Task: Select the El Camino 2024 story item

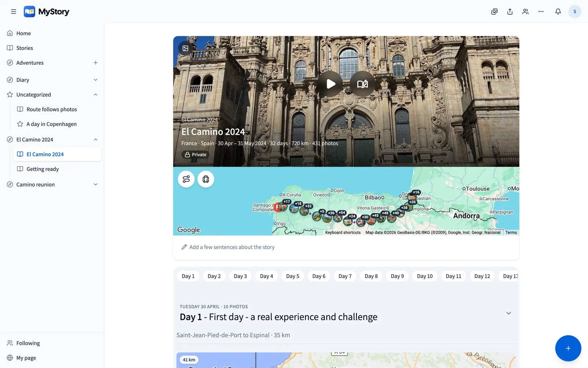Action: (x=57, y=154)
